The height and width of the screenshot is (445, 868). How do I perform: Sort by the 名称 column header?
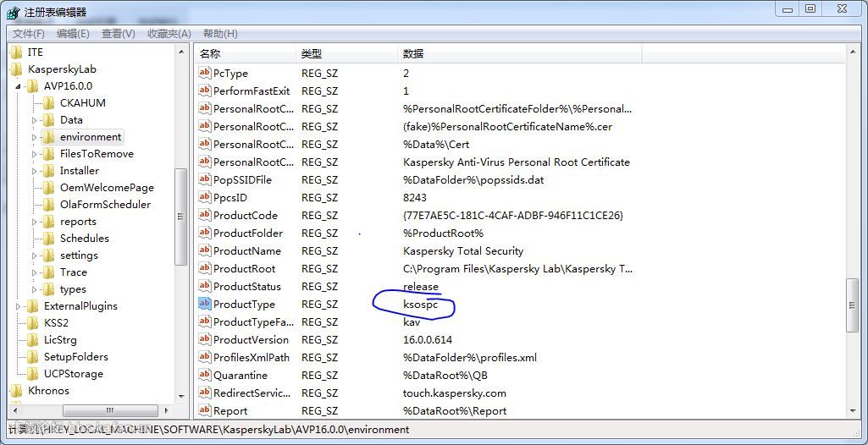click(x=246, y=53)
